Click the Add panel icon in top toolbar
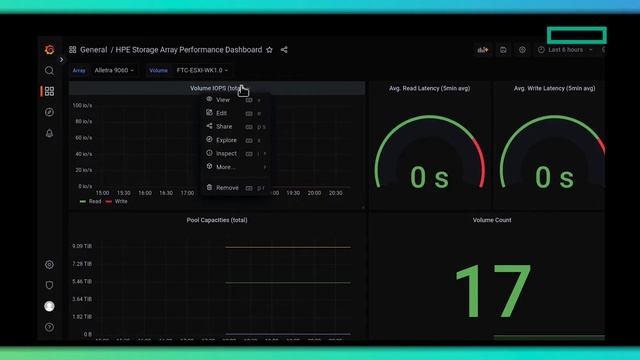Viewport: 640px width, 360px height. pos(483,50)
